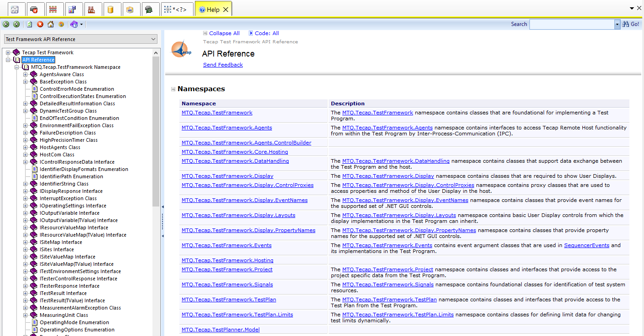Open MTQ.Tecap.TestFramework.Core.Hosting link

[235, 152]
